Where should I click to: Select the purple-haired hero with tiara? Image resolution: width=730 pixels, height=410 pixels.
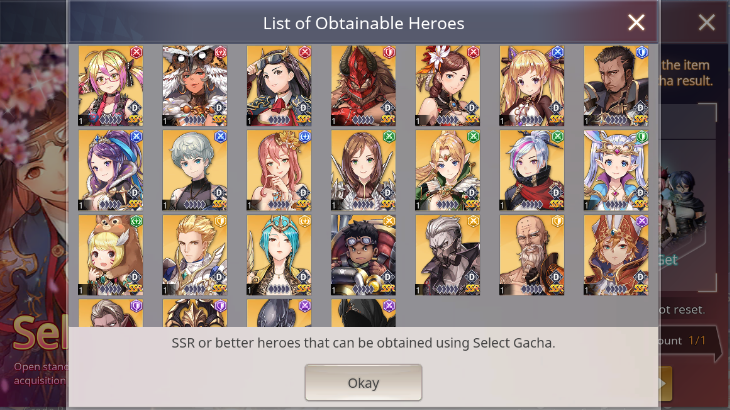tap(110, 170)
